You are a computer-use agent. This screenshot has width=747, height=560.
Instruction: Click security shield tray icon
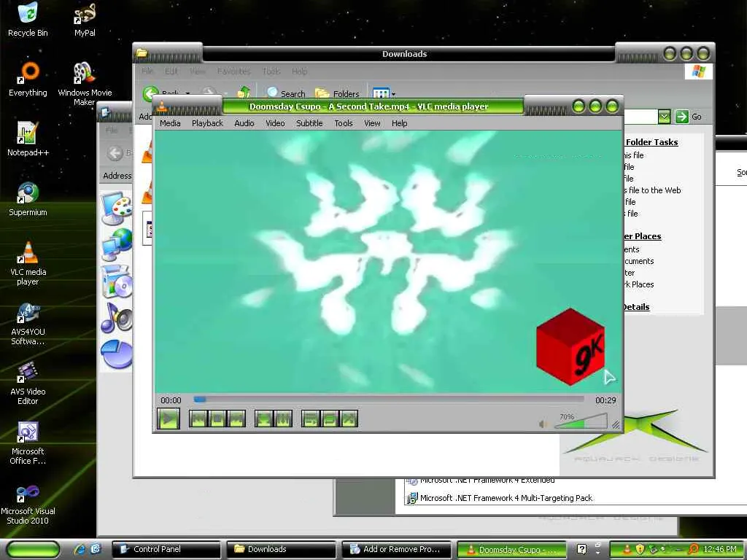click(x=640, y=549)
